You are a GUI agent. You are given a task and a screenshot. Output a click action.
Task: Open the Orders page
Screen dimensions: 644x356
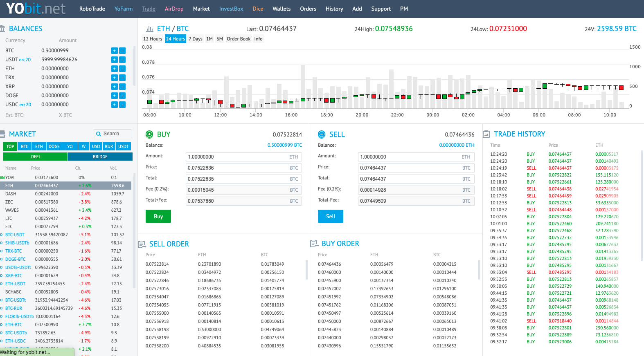pos(308,9)
